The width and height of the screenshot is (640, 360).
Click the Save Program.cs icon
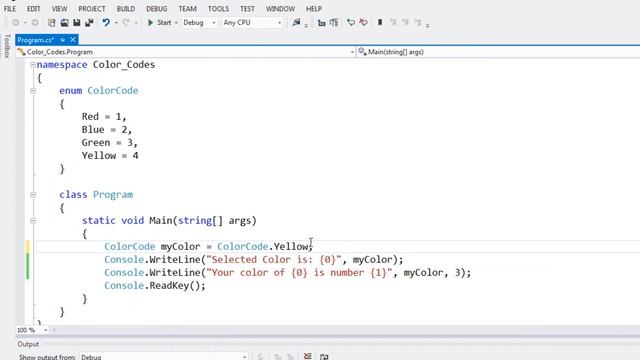[77, 23]
